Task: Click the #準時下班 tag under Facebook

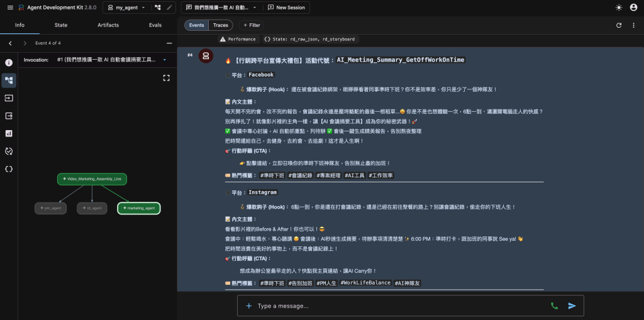Action: coord(272,175)
